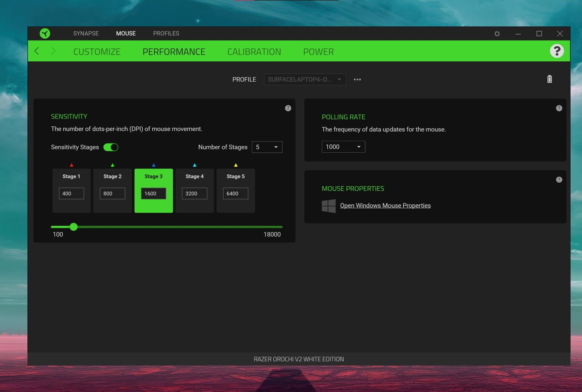The height and width of the screenshot is (392, 582).
Task: Open the settings gear icon
Action: (x=497, y=34)
